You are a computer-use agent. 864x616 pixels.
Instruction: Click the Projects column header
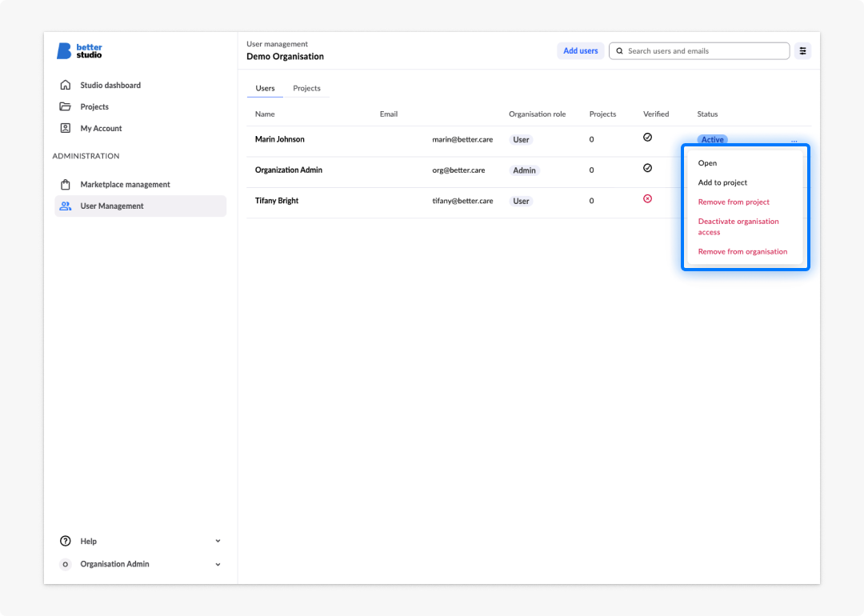point(602,114)
